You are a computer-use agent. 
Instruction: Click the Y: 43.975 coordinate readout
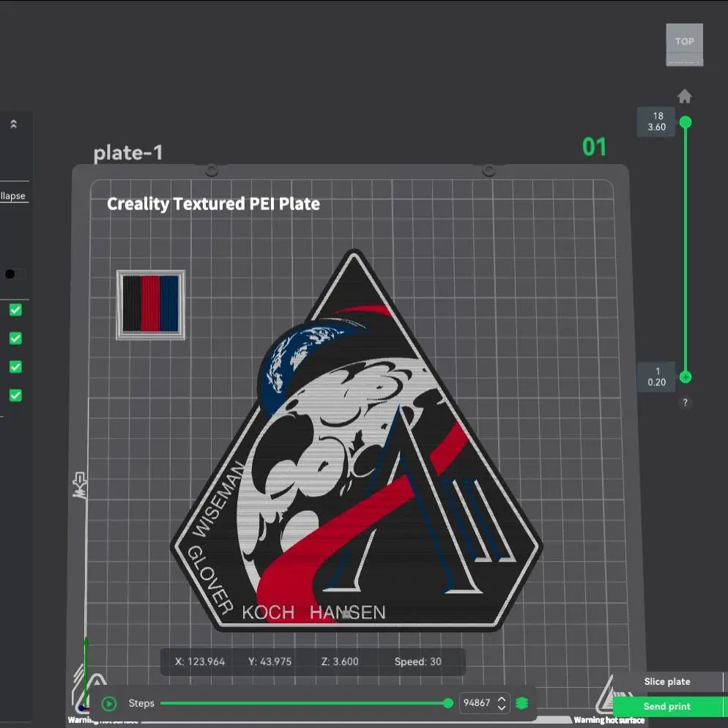tap(270, 661)
